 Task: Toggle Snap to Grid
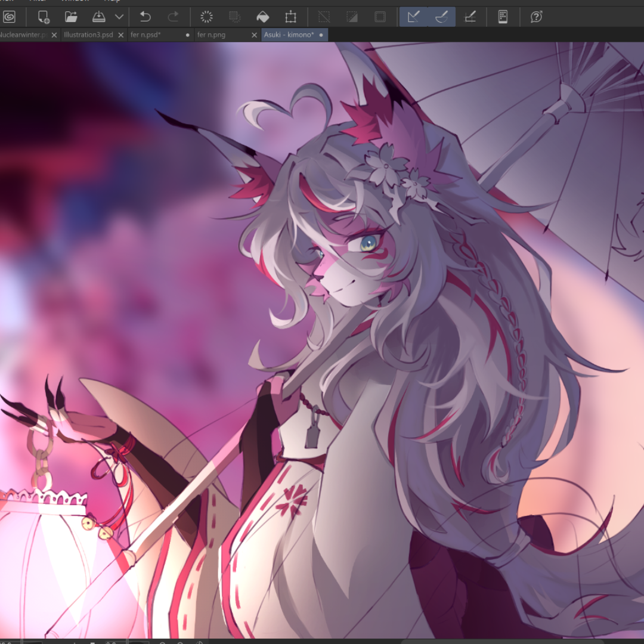pos(470,17)
